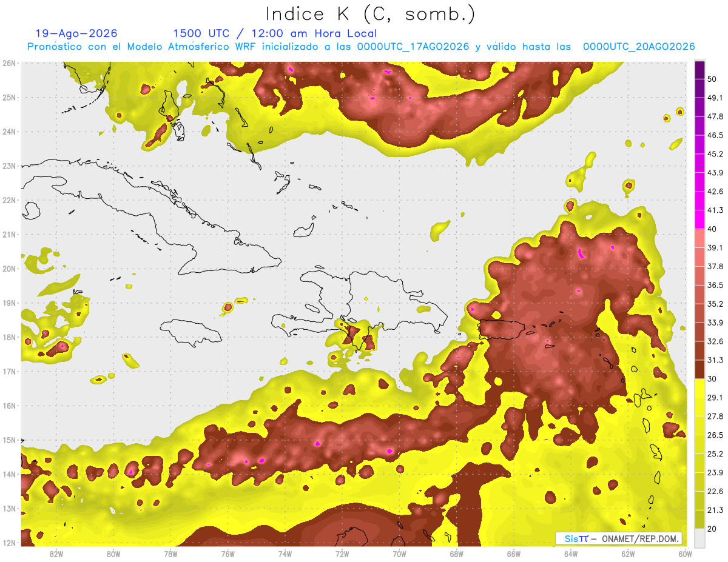Click the color scale label '29.1'
The width and height of the screenshot is (728, 562).
(715, 398)
